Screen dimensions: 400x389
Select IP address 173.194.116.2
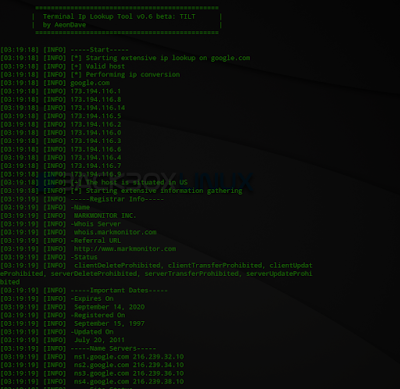pos(96,124)
